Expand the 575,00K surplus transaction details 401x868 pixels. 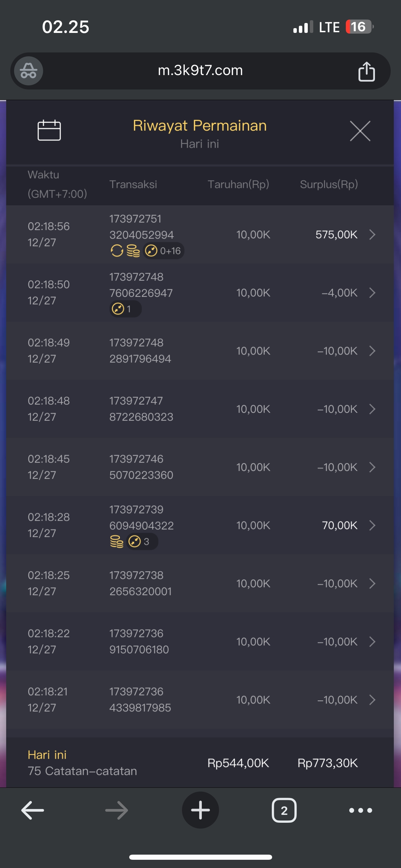372,234
